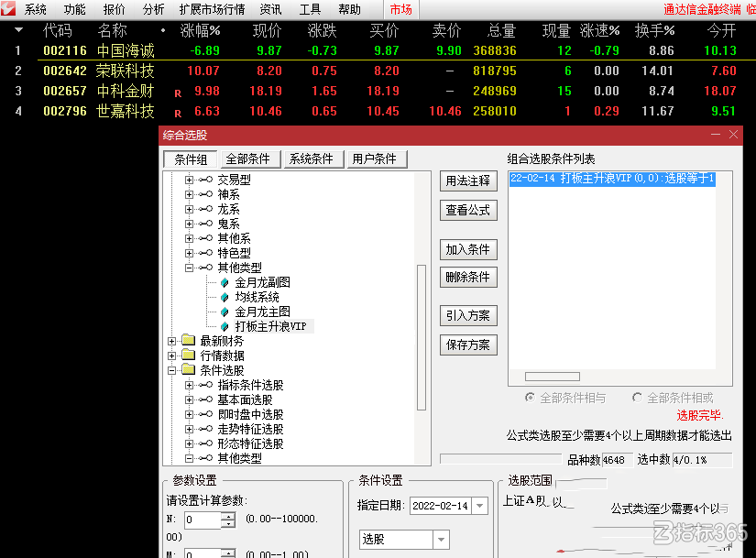Screen dimensions: 756x558
Task: Expand the 鬼系 tree node
Action: click(x=189, y=224)
